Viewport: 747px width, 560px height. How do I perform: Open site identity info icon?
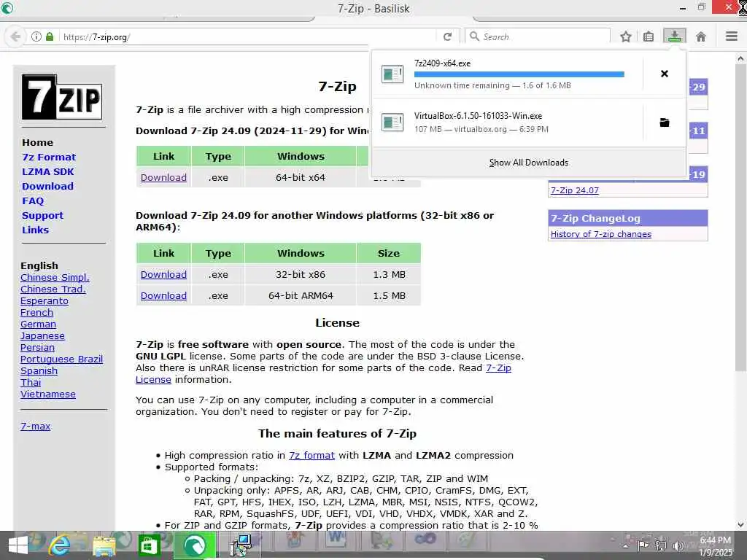(x=36, y=36)
